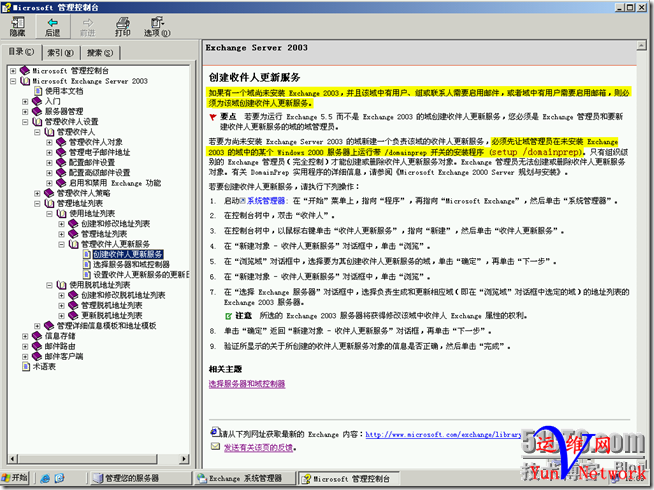
Task: Click the 使用脱机地址列表 open book icon
Action: pos(61,285)
